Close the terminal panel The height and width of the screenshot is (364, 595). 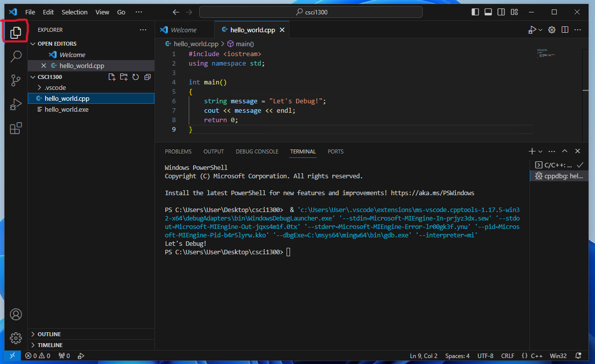point(578,151)
